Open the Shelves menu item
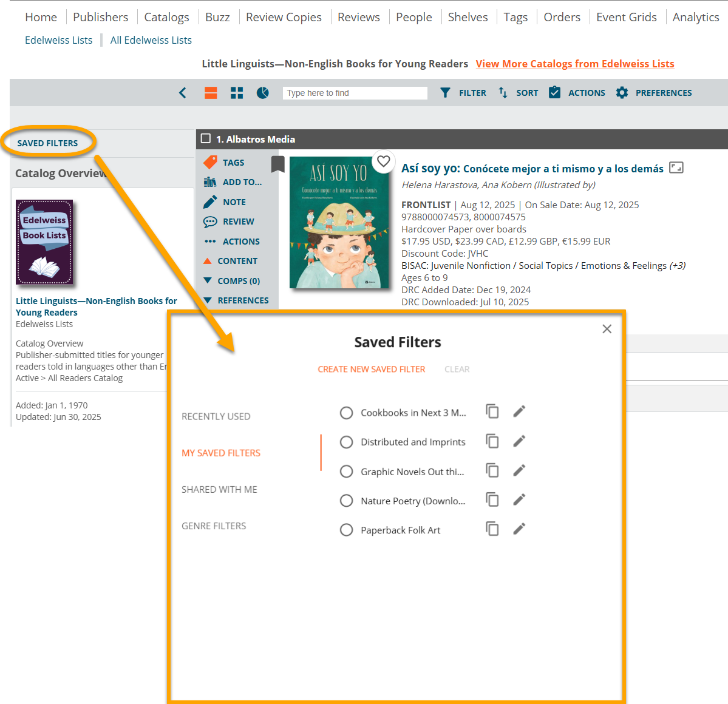This screenshot has height=704, width=728. tap(468, 17)
